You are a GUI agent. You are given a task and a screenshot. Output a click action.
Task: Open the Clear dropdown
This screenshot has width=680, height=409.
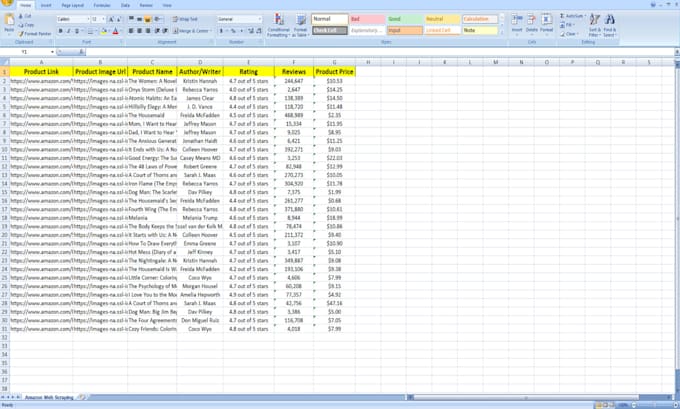point(569,33)
